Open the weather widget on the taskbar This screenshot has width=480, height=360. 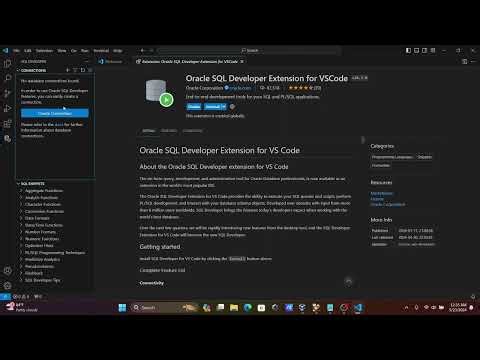(x=22, y=307)
